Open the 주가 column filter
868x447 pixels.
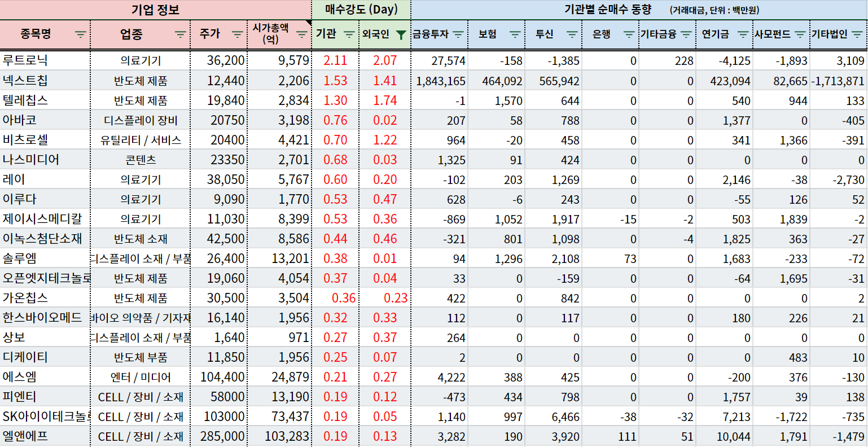click(x=238, y=34)
